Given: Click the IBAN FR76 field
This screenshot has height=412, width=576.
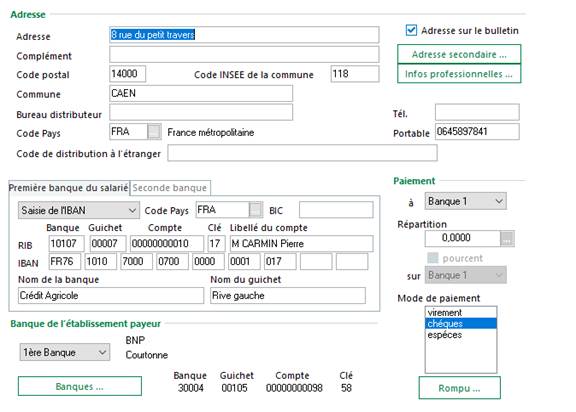Looking at the screenshot, I should (x=64, y=261).
